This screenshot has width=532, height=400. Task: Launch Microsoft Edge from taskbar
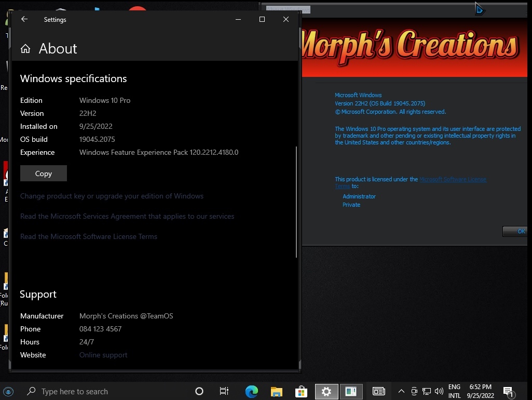click(251, 391)
